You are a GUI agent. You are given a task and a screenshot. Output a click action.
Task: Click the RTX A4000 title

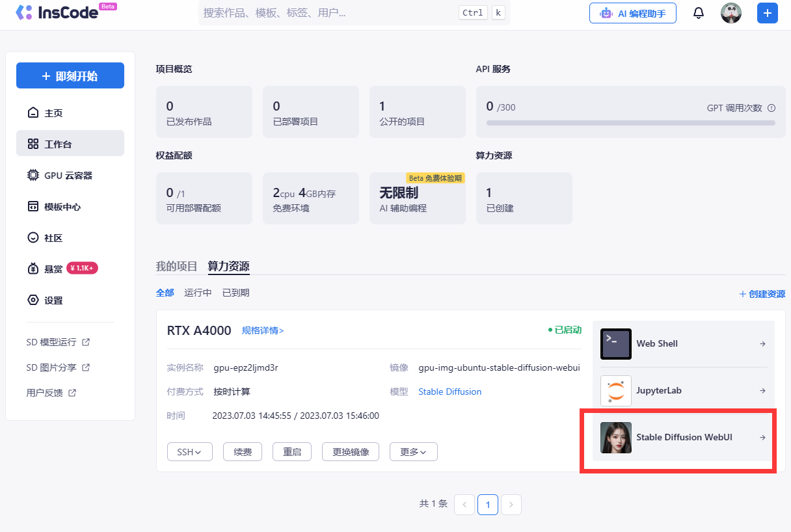199,330
